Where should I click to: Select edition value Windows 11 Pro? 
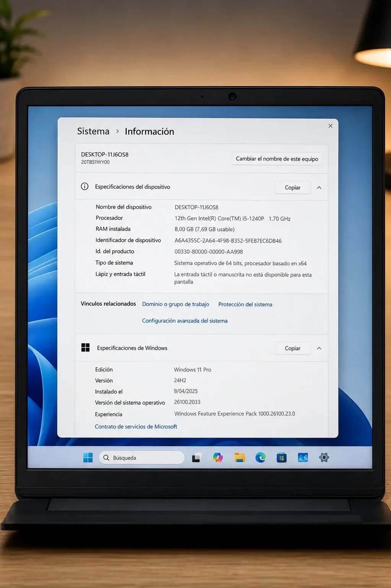[x=193, y=370]
